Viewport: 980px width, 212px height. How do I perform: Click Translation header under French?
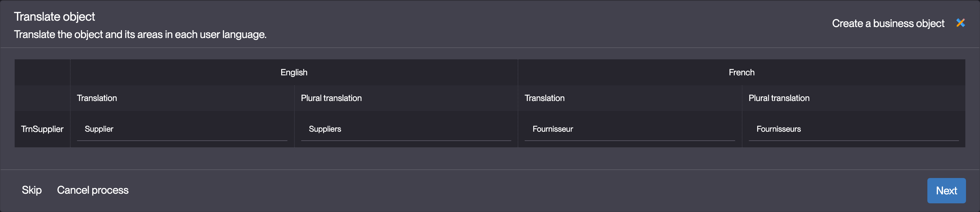click(x=544, y=98)
